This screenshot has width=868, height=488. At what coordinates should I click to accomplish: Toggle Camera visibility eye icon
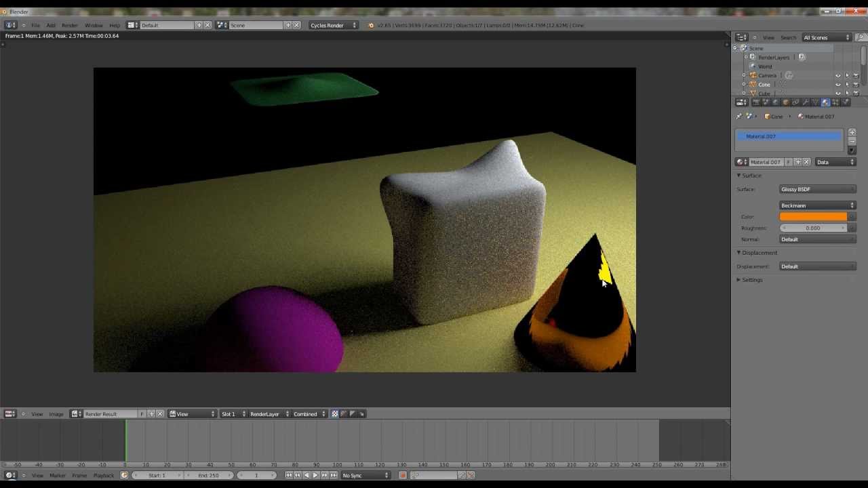[838, 75]
